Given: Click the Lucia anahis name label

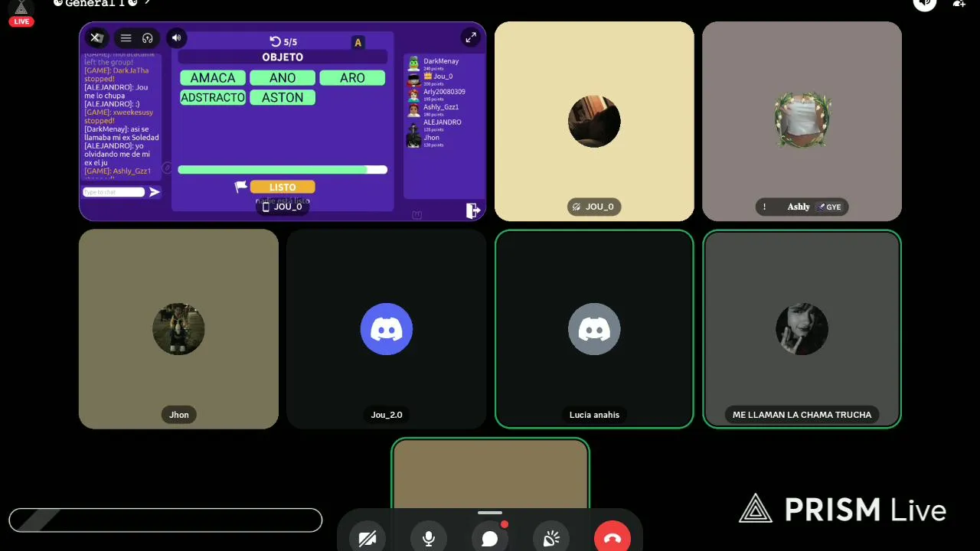Looking at the screenshot, I should click(594, 415).
